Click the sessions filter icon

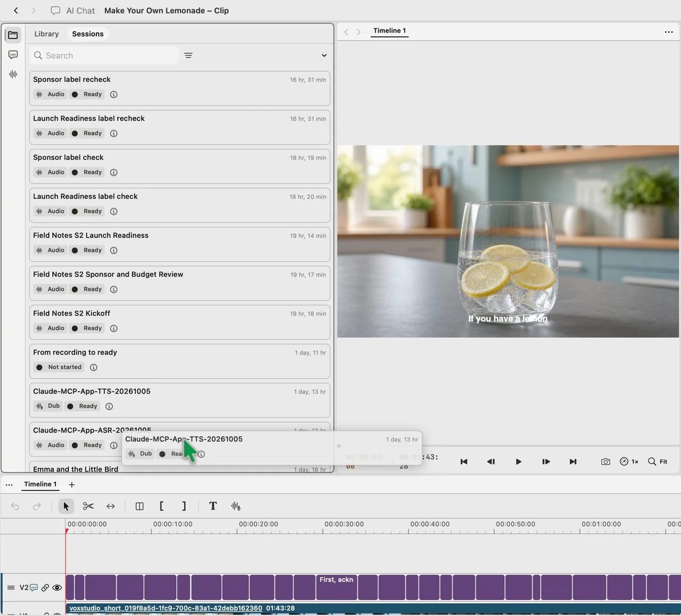pos(188,55)
